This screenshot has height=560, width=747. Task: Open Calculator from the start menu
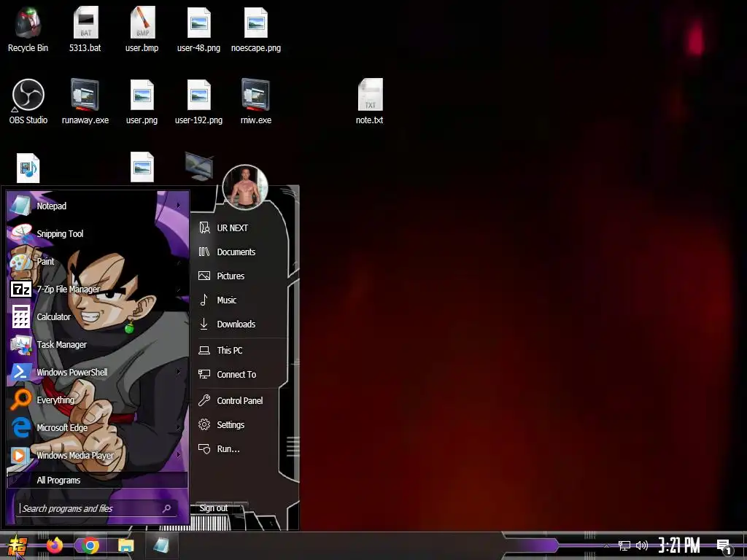tap(98, 316)
